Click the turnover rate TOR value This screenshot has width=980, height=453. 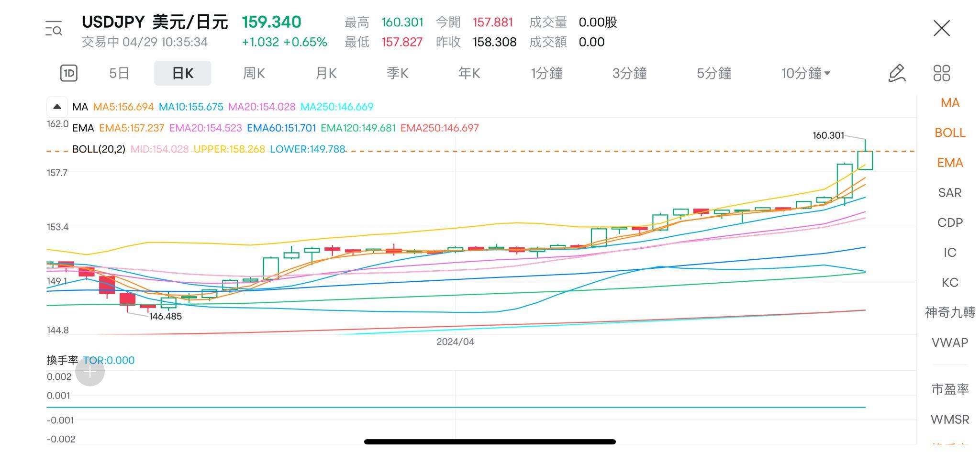click(x=109, y=360)
